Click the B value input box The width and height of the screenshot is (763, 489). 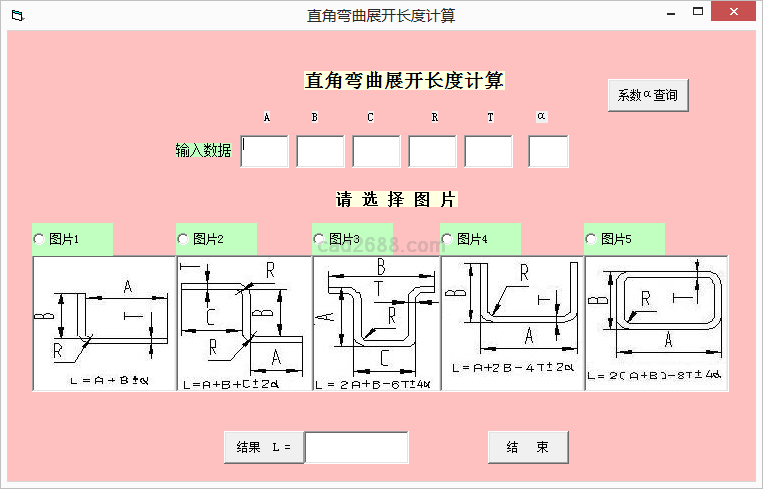tap(320, 152)
